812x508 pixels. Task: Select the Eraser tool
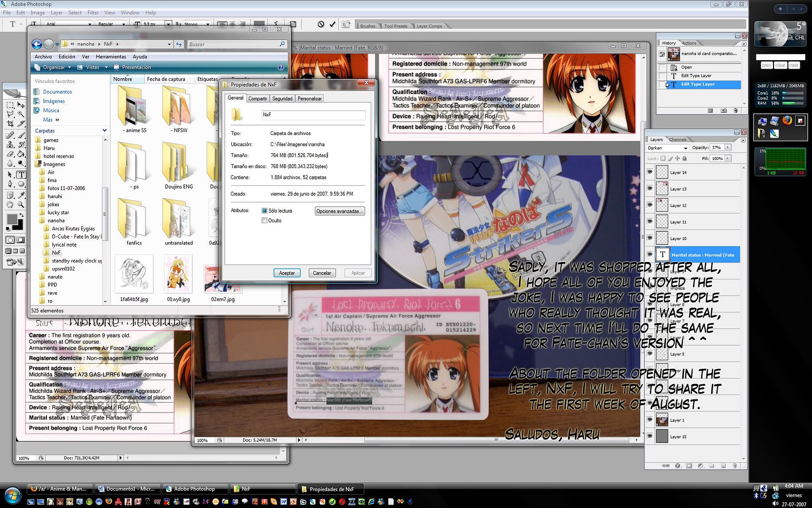coord(10,154)
